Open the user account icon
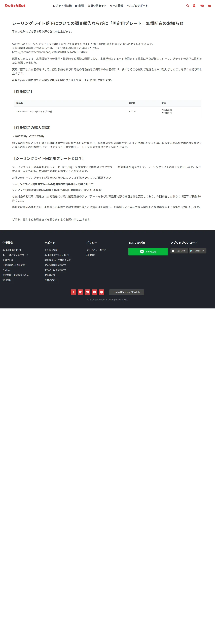Screen dimensions: 215x644 (x=194, y=6)
